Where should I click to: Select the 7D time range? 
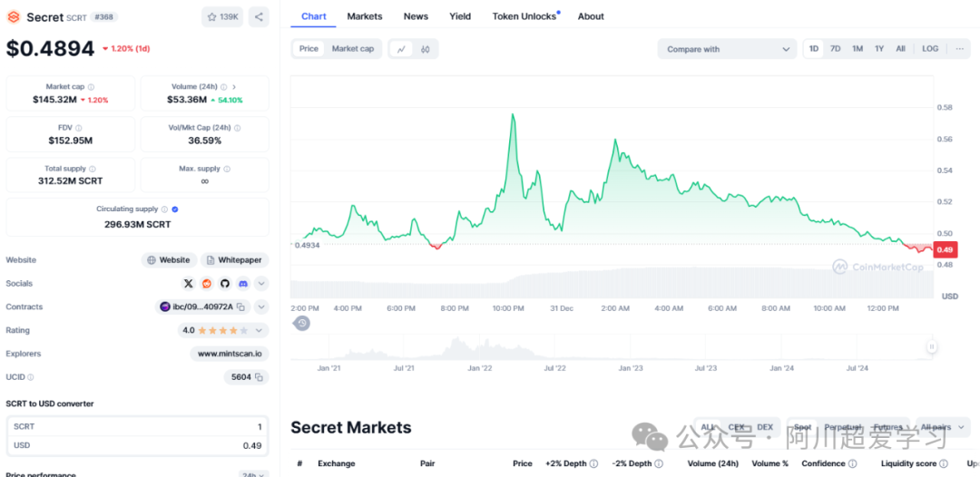[835, 49]
